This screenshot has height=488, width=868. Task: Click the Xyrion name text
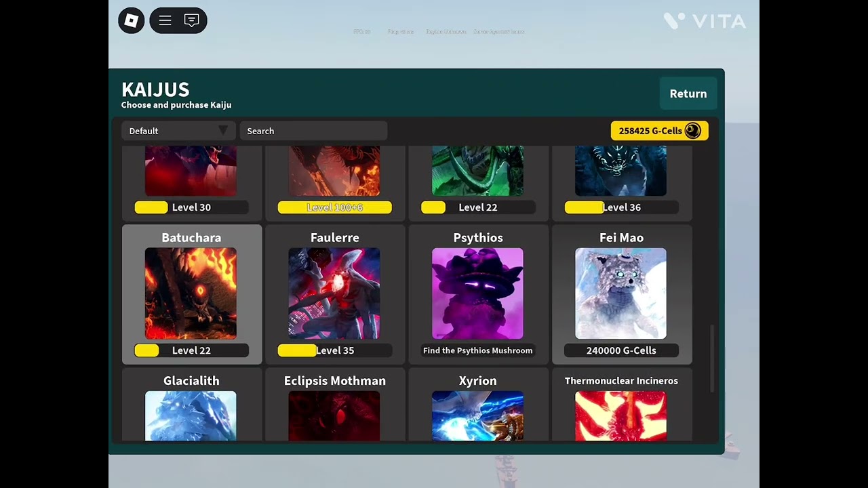coord(478,381)
